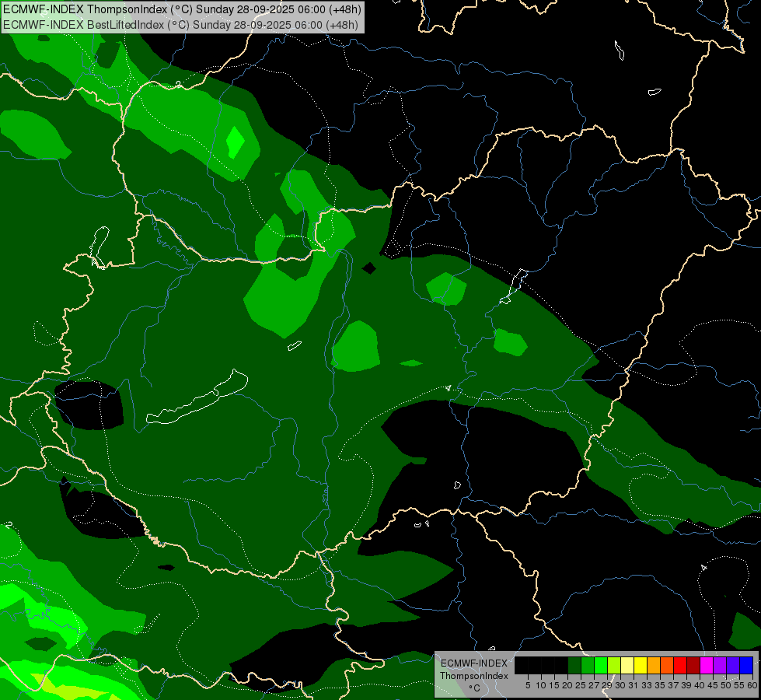Click the °C unit label in the legend

pos(474,688)
